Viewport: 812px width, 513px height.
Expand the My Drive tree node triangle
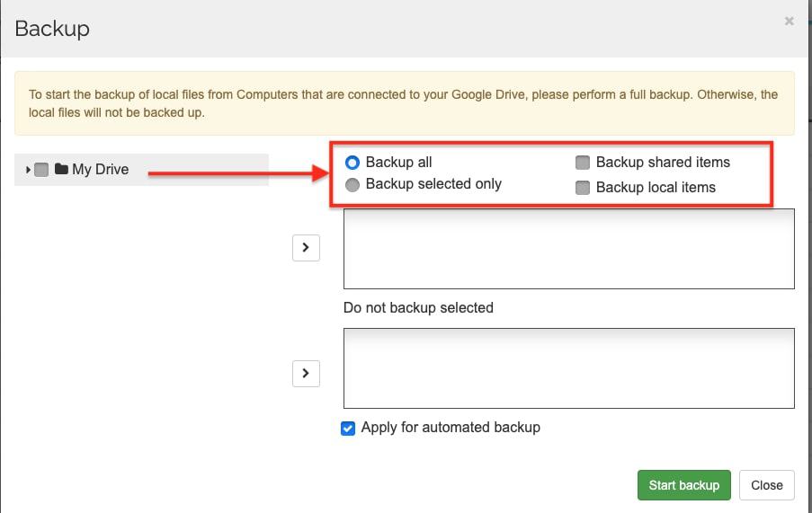[28, 170]
